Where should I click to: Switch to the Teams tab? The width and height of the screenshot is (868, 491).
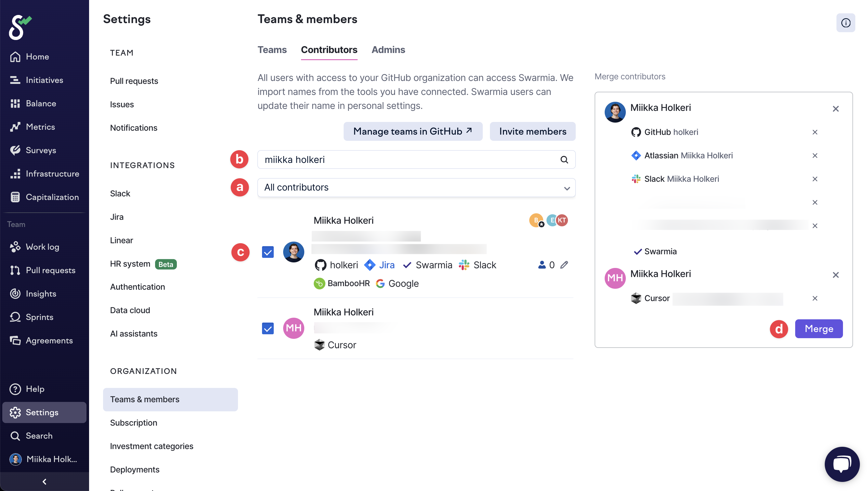click(272, 49)
